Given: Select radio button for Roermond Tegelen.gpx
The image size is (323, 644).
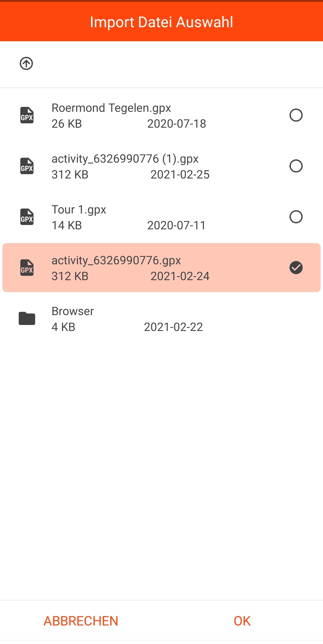Looking at the screenshot, I should (x=296, y=115).
